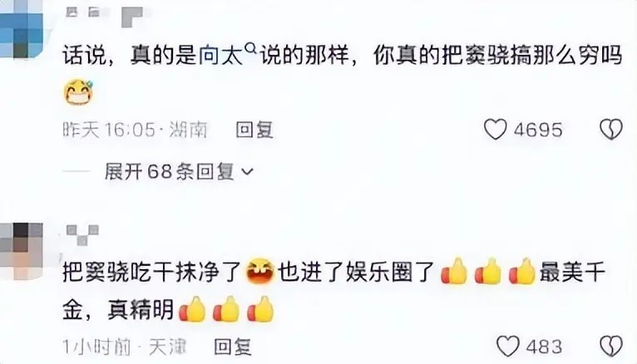
Task: Open second commenter's blurred username
Action: click(82, 235)
